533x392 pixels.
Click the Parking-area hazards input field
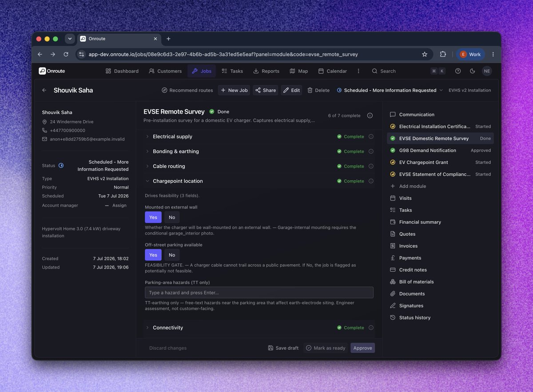259,293
